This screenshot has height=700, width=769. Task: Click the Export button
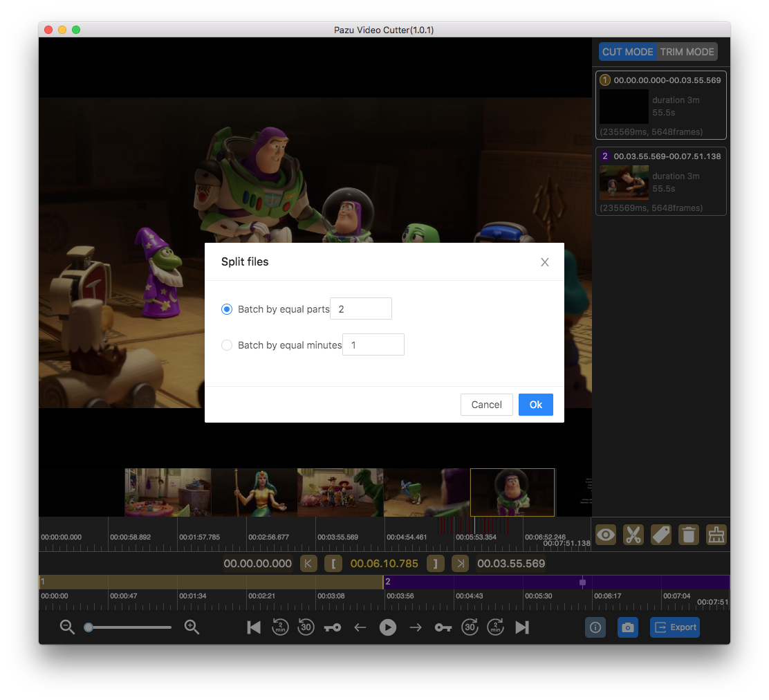(x=675, y=627)
